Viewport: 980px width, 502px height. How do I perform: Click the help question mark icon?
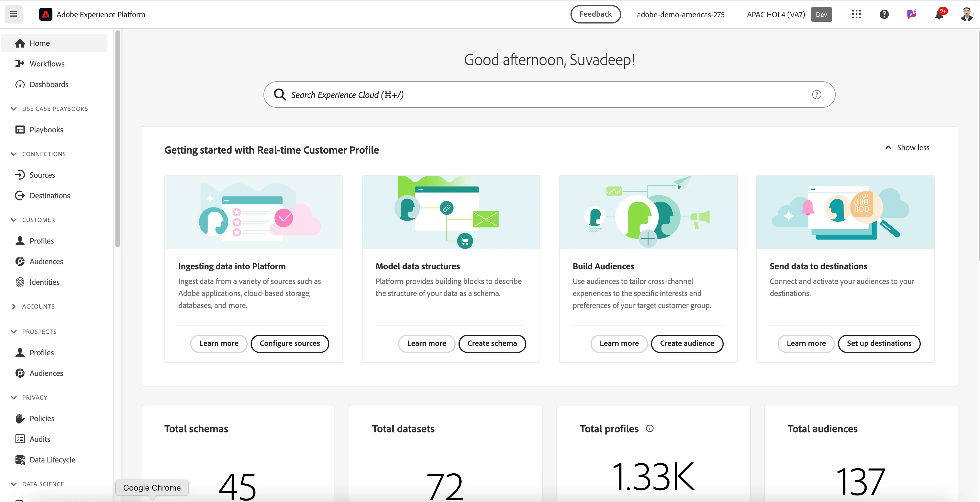point(884,14)
